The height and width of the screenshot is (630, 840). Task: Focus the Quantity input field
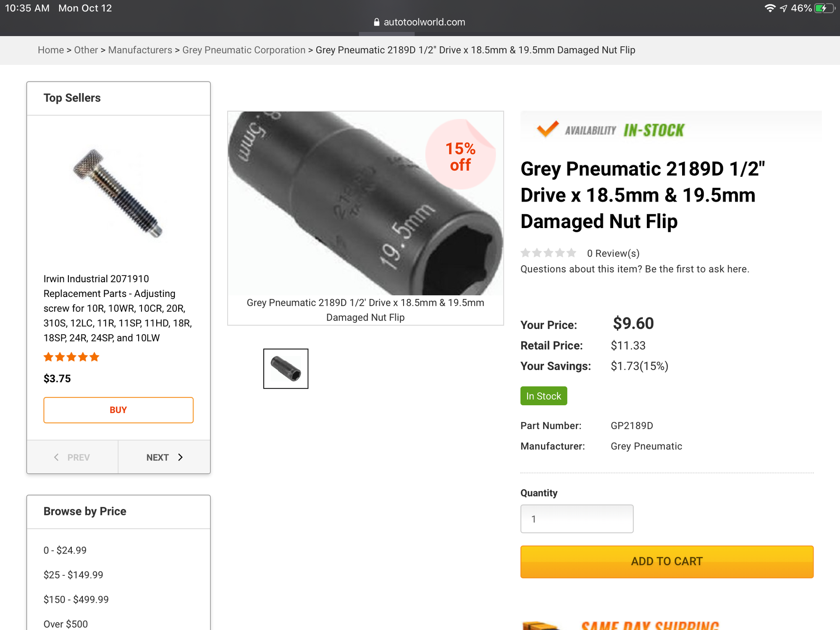[x=577, y=519]
